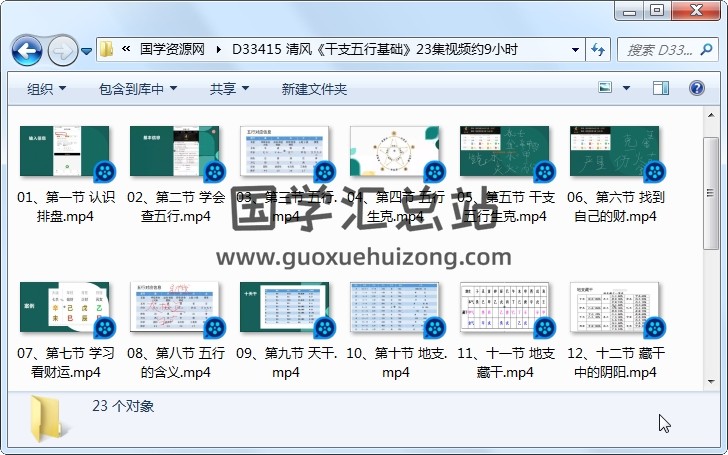
Task: Expand the address bar history dropdown
Action: (x=575, y=50)
